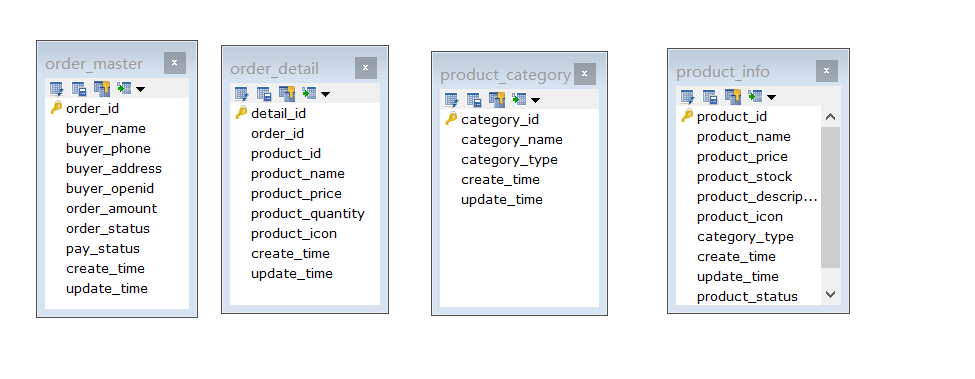
Task: Select product_stock column in product_info
Action: click(x=744, y=176)
